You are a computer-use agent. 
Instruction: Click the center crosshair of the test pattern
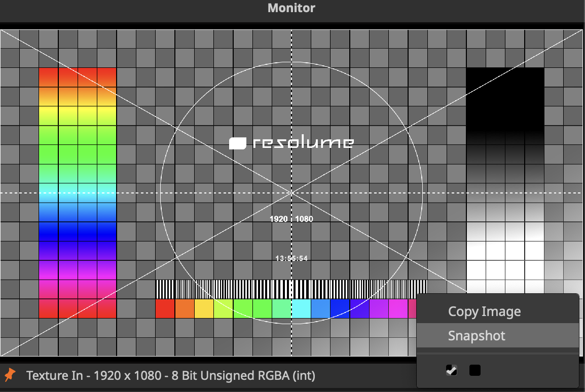coord(291,192)
